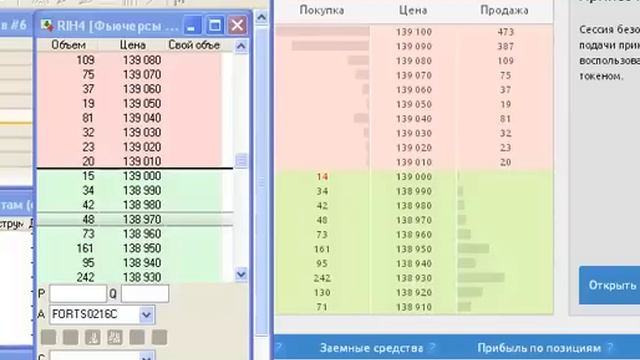Click price 138 920 in web order book
The width and height of the screenshot is (640, 360).
pyautogui.click(x=413, y=293)
